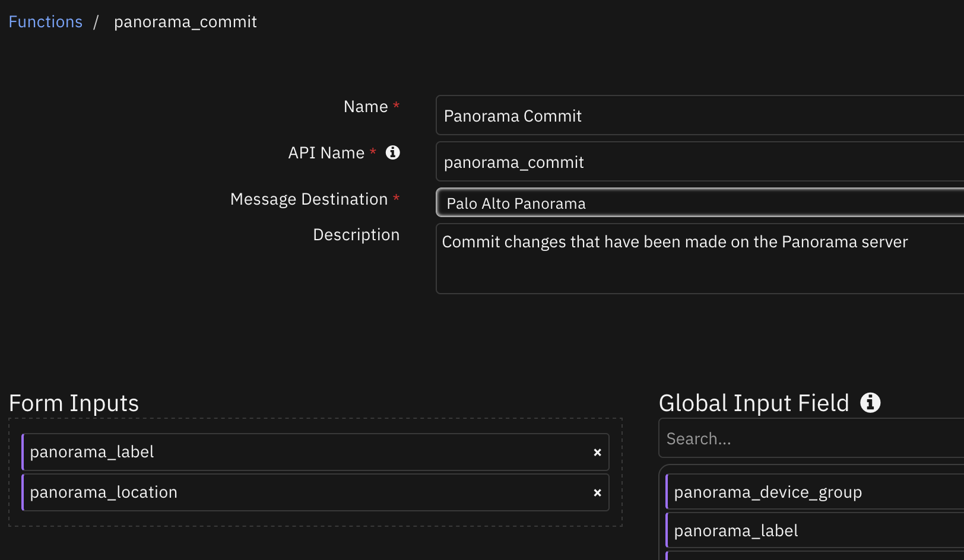Click the Form Inputs heading

[74, 403]
